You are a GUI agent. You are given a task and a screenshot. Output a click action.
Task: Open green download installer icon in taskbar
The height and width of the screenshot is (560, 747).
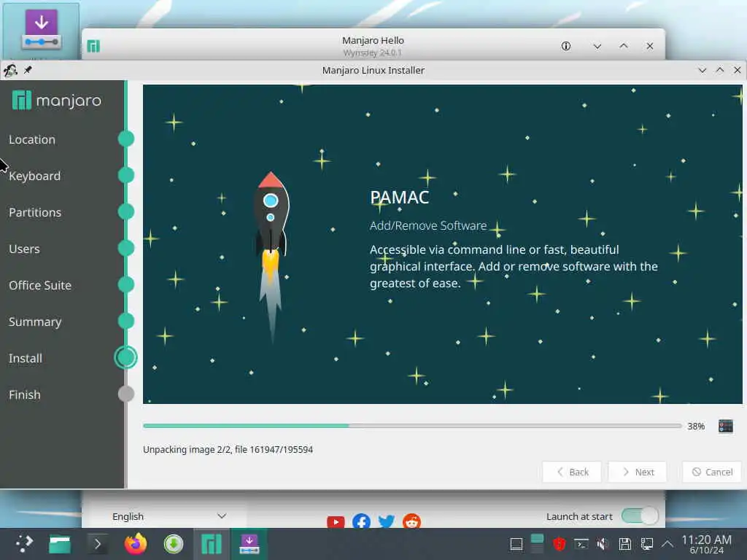(174, 544)
